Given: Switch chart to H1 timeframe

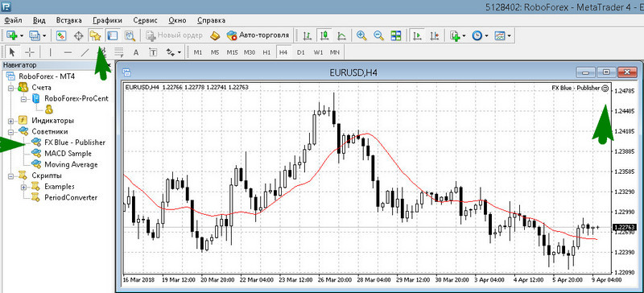Looking at the screenshot, I should pos(266,52).
